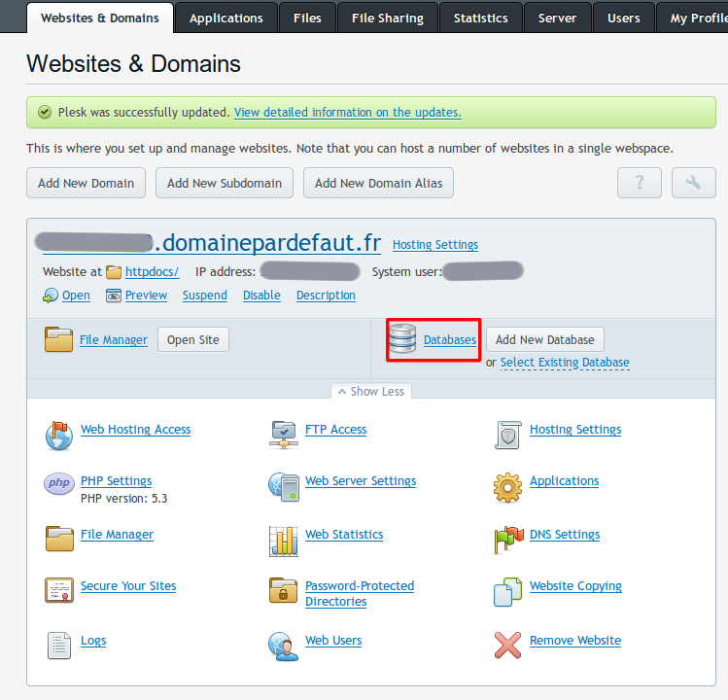Screen dimensions: 728x700
Task: Click Hosting Settings link beside domain name
Action: coord(435,244)
